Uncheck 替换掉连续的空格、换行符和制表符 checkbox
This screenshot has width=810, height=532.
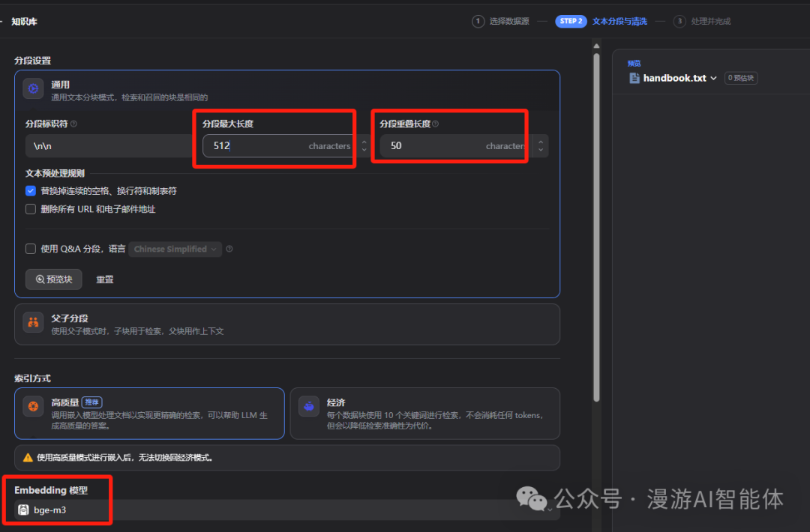(31, 191)
